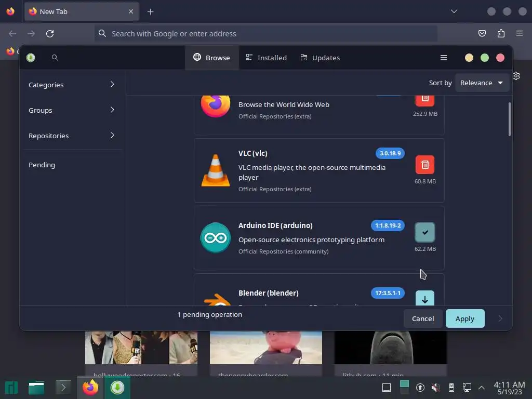Switch to Firefox from taskbar
Image resolution: width=532 pixels, height=399 pixels.
(x=90, y=388)
